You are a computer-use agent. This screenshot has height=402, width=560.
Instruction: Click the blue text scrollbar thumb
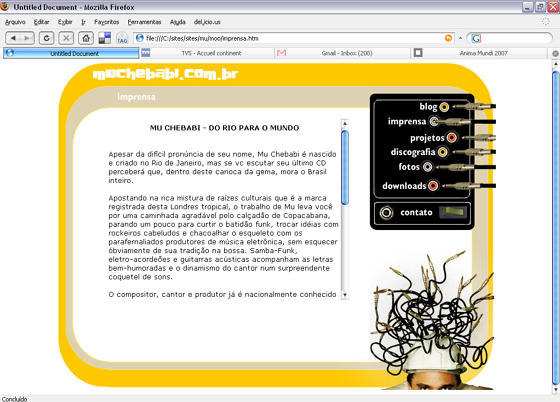(x=345, y=168)
